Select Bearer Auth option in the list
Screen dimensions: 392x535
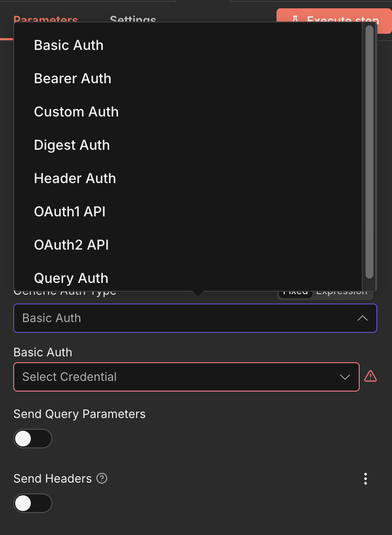[x=72, y=79]
